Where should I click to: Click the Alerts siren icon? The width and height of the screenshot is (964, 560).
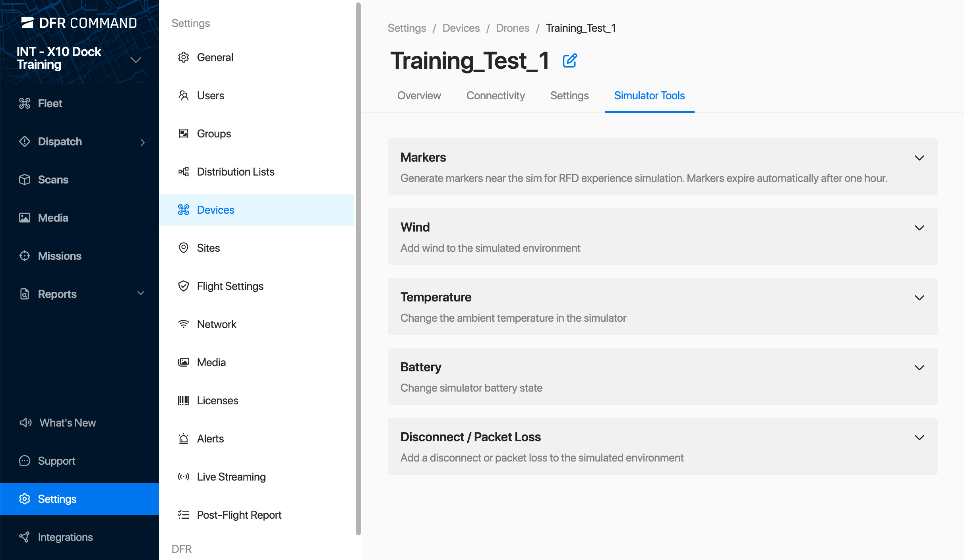point(184,438)
